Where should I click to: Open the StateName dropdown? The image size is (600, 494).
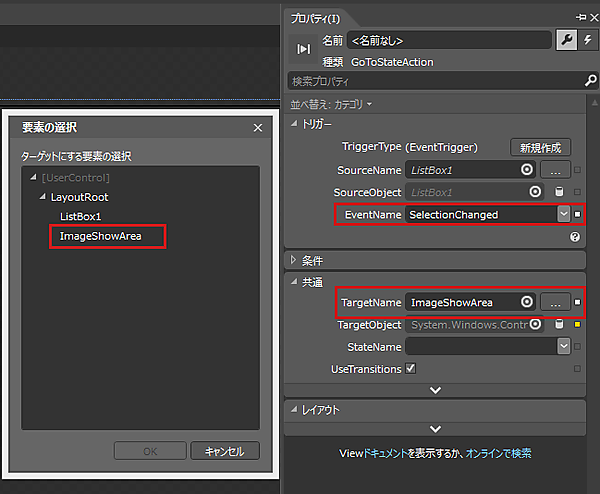click(563, 347)
